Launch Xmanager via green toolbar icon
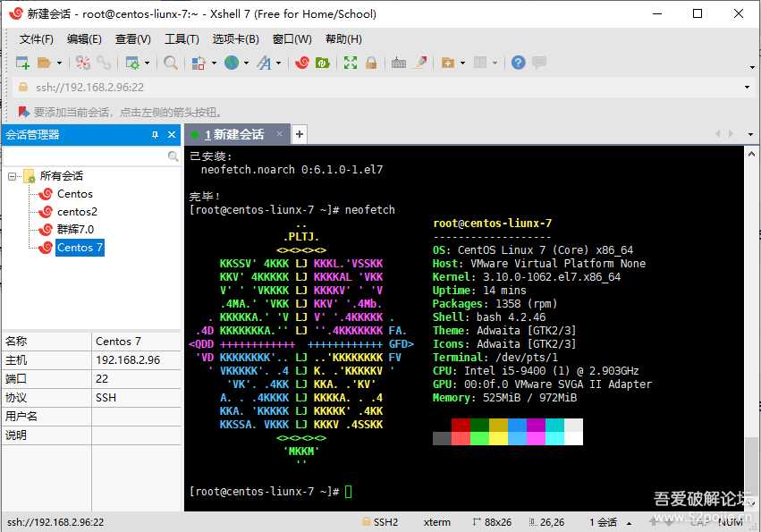This screenshot has width=761, height=532. [322, 63]
